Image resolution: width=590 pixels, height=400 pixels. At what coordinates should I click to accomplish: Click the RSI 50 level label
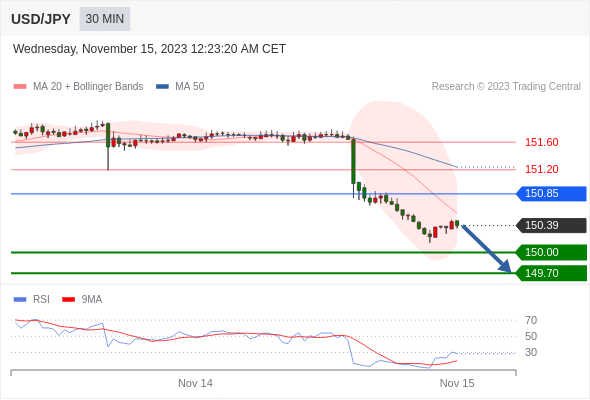(x=531, y=336)
